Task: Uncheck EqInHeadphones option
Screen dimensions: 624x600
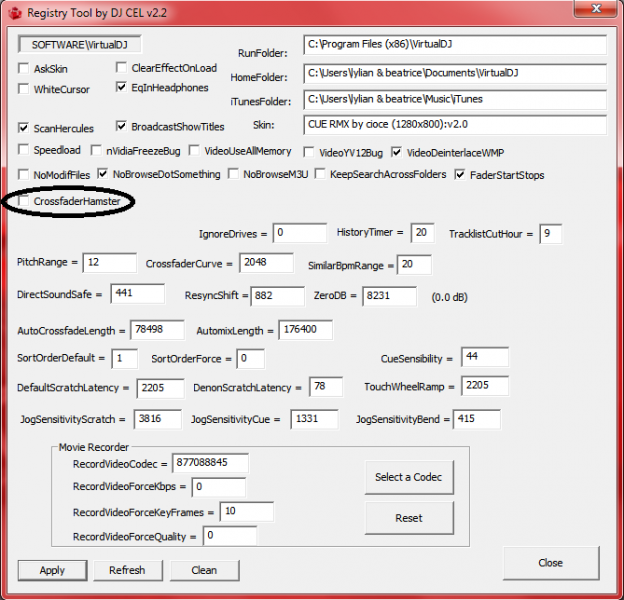Action: click(x=121, y=87)
